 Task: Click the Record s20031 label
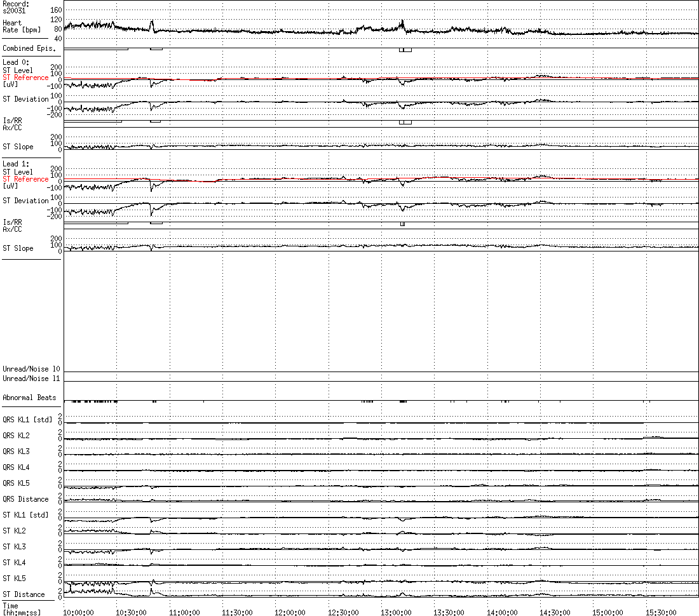[15, 7]
